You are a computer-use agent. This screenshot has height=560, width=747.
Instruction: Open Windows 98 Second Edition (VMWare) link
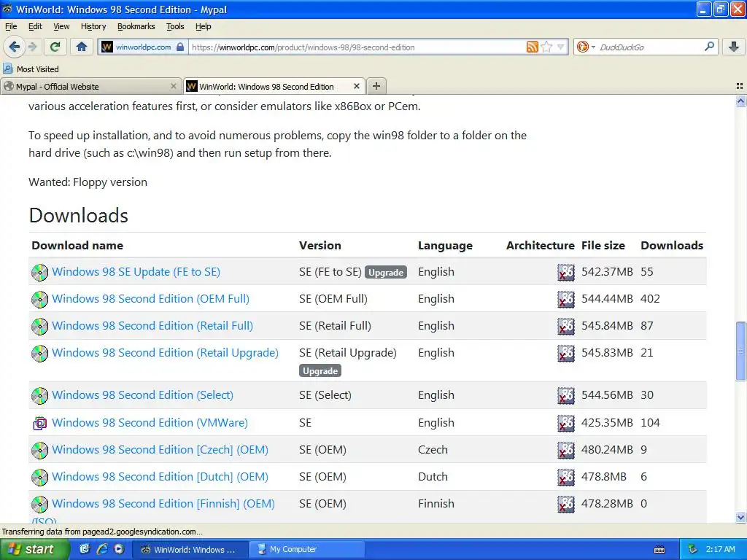click(150, 423)
